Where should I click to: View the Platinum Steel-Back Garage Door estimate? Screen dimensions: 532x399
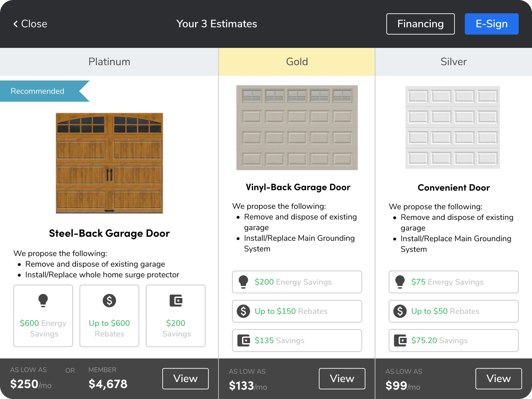[x=185, y=378]
